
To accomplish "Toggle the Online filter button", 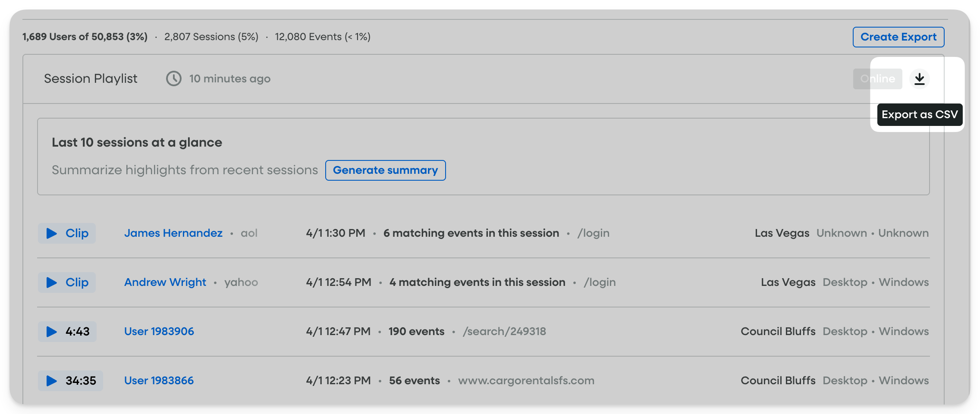I will [877, 79].
